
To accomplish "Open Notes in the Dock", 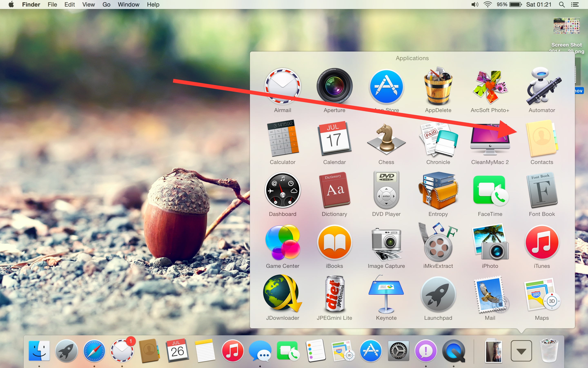I will 205,351.
